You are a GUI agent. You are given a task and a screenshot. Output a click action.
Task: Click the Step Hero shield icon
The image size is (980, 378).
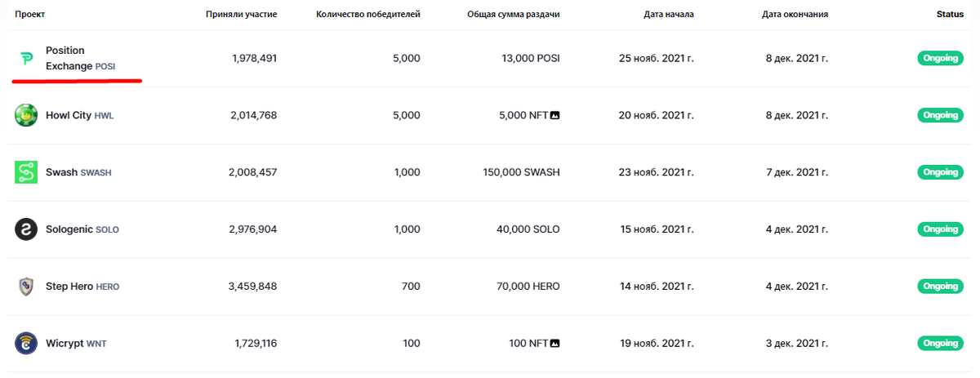click(26, 287)
